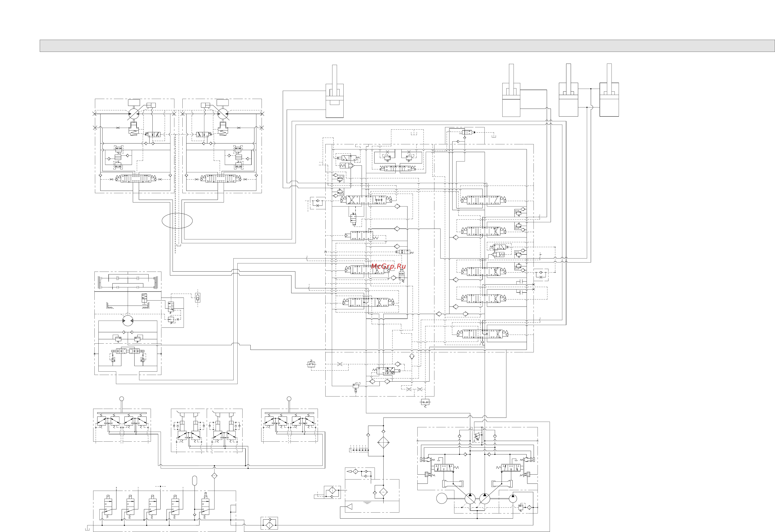Select the swing motor circle symbol
775x532 pixels.
pyautogui.click(x=128, y=321)
